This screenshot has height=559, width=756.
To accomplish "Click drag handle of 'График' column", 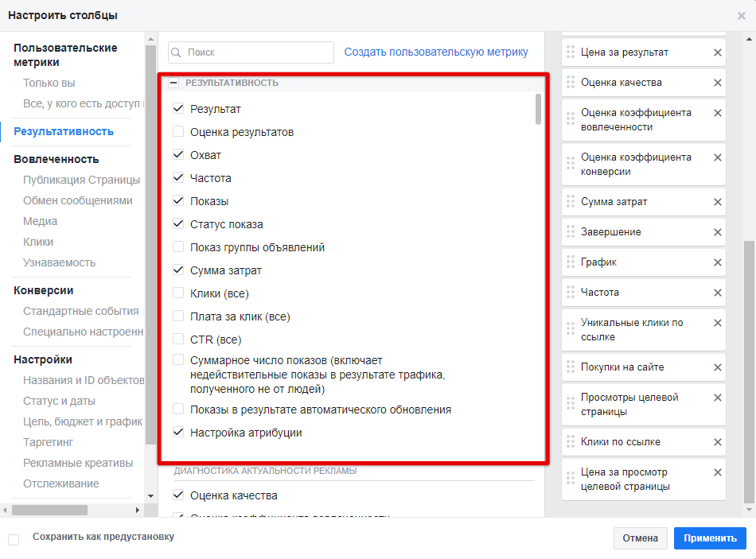I will point(570,262).
